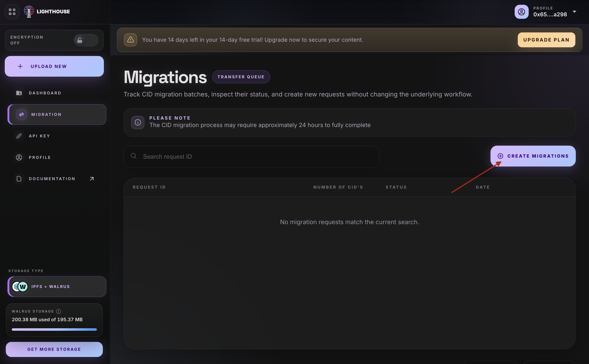This screenshot has width=589, height=364.
Task: Expand the profile dropdown arrow
Action: [x=574, y=12]
